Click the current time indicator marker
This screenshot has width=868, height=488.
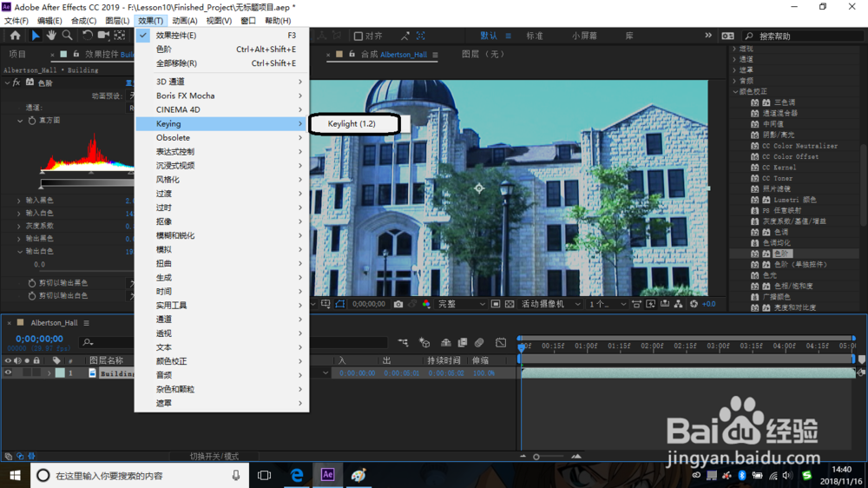click(521, 347)
